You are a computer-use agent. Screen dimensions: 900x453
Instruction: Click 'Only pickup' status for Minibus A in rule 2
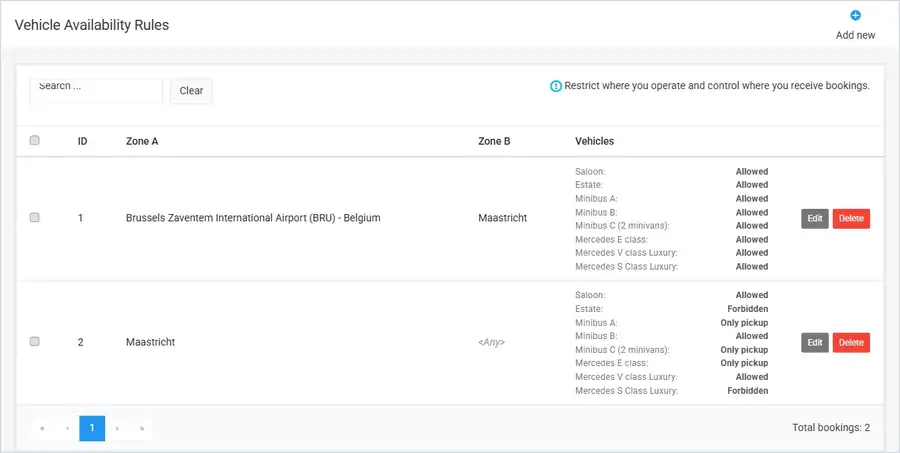pyautogui.click(x=744, y=323)
